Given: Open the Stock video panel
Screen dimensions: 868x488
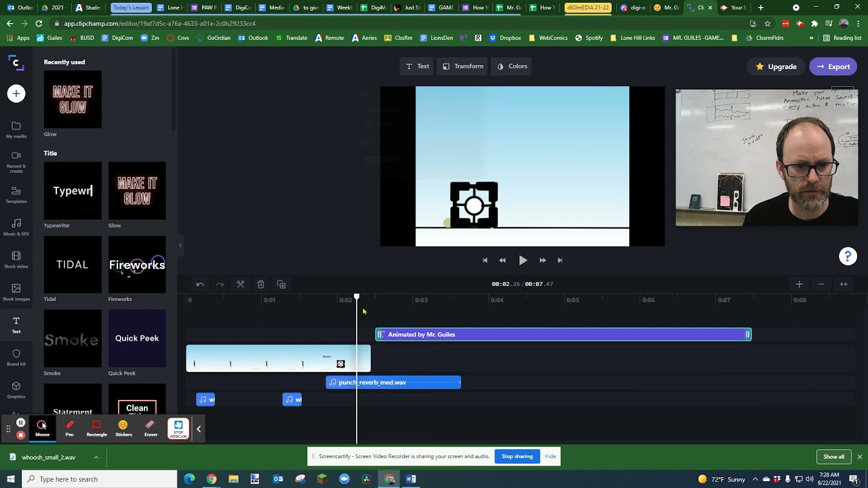Looking at the screenshot, I should point(16,260).
